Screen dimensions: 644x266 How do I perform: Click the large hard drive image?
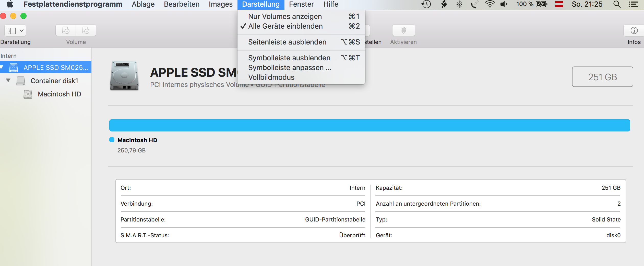124,76
